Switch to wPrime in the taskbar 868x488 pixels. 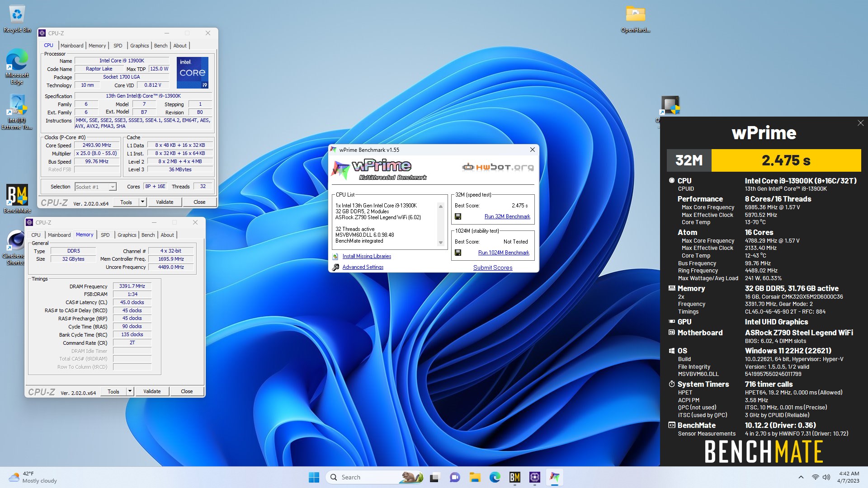[555, 477]
